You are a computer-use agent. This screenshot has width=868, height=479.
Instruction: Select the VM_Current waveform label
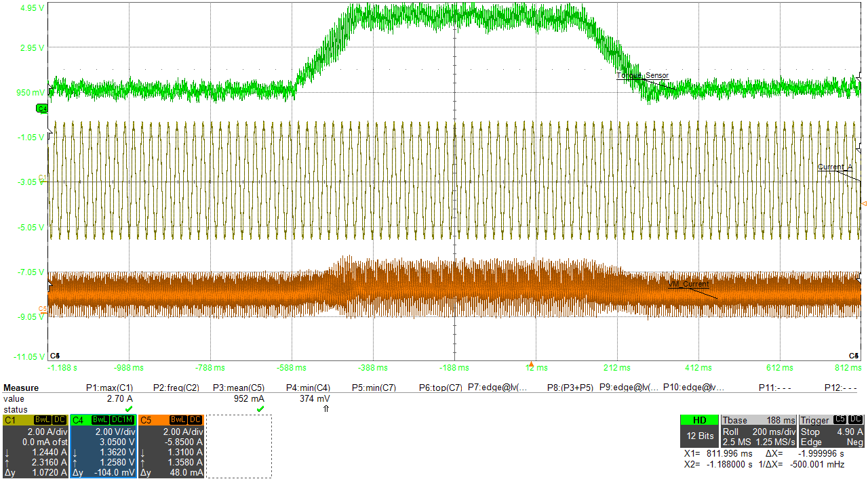pyautogui.click(x=688, y=285)
